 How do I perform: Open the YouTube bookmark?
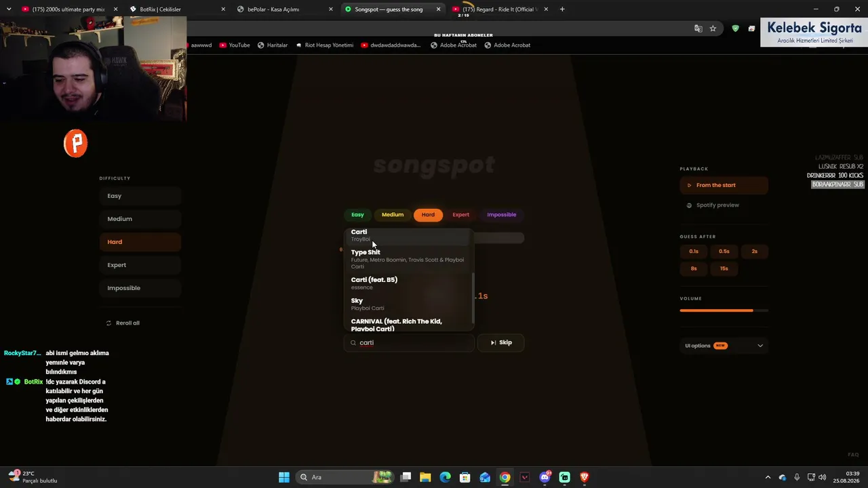pyautogui.click(x=235, y=45)
